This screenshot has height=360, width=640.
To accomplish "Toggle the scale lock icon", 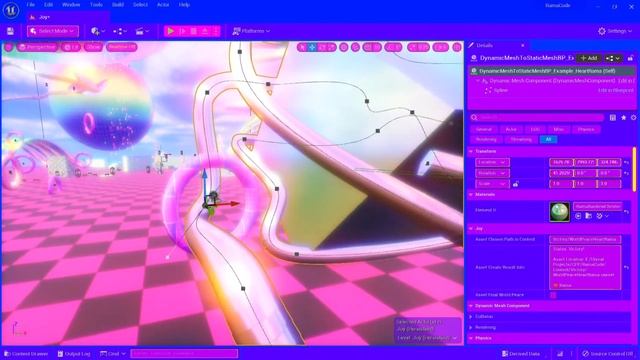I will 516,184.
